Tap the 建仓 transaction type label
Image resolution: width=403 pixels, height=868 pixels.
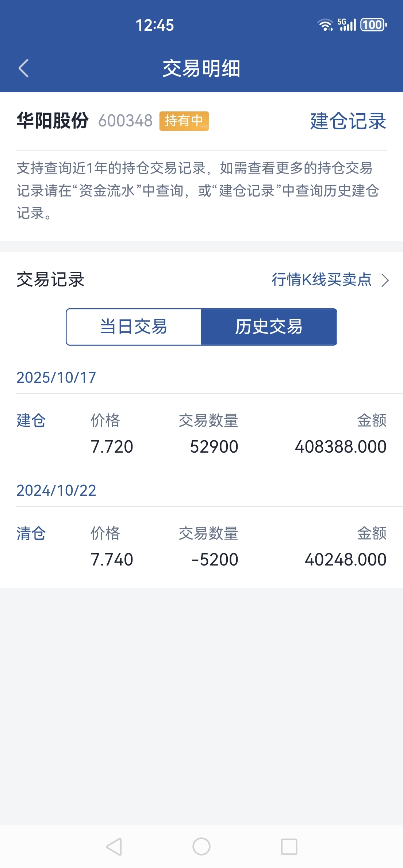31,420
